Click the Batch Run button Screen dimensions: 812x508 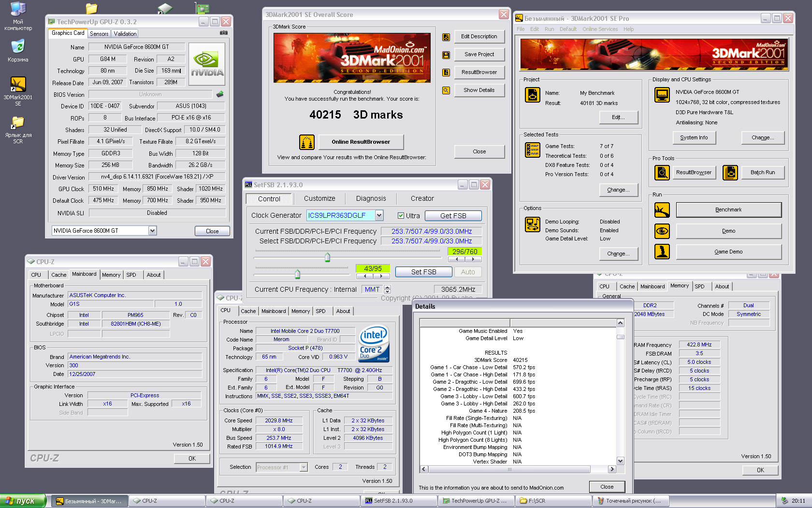pyautogui.click(x=763, y=172)
